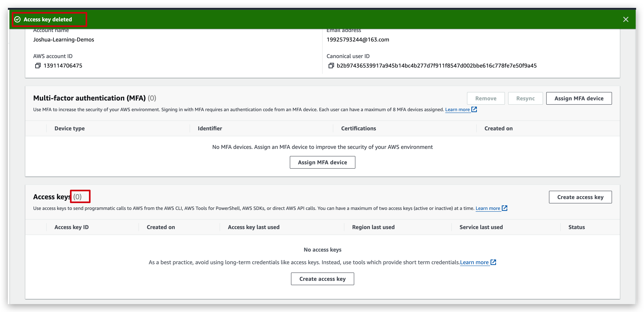Copy the canonical user ID
The width and height of the screenshot is (644, 312).
(x=331, y=66)
